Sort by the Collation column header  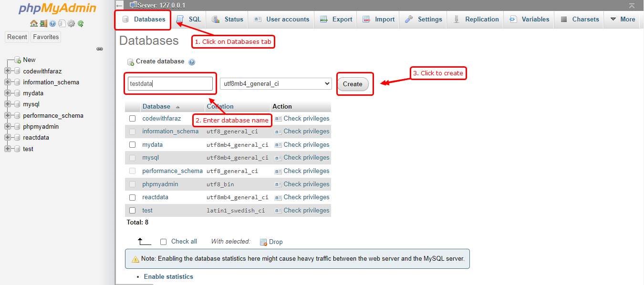[x=220, y=107]
